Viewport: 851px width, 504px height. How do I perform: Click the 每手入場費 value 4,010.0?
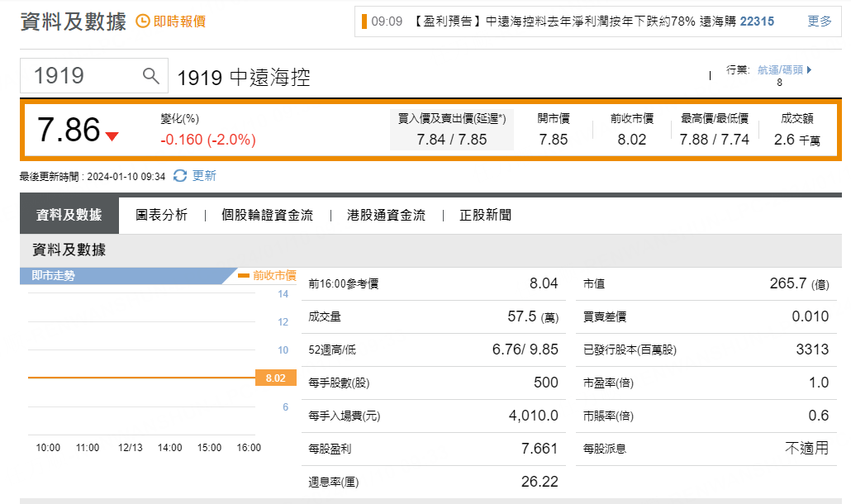[x=533, y=416]
